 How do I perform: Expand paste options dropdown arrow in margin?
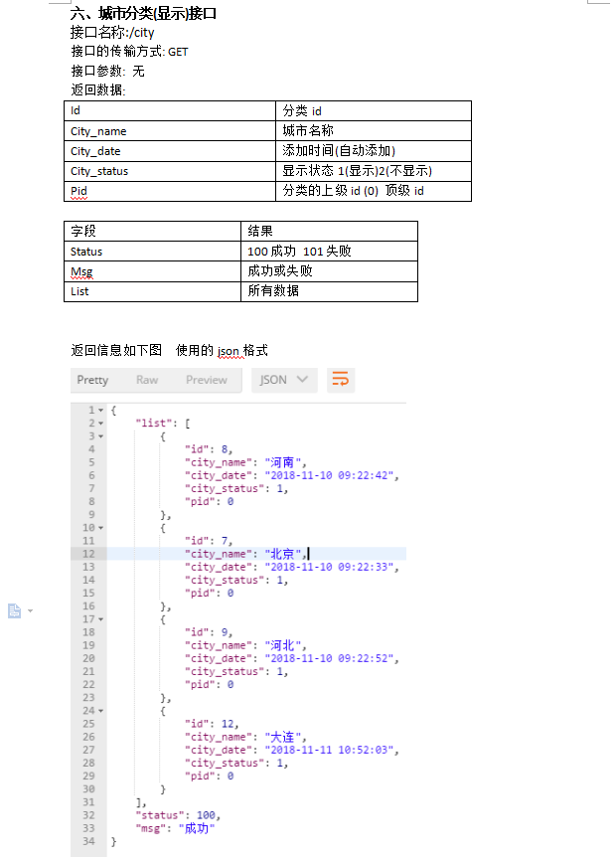click(x=30, y=610)
